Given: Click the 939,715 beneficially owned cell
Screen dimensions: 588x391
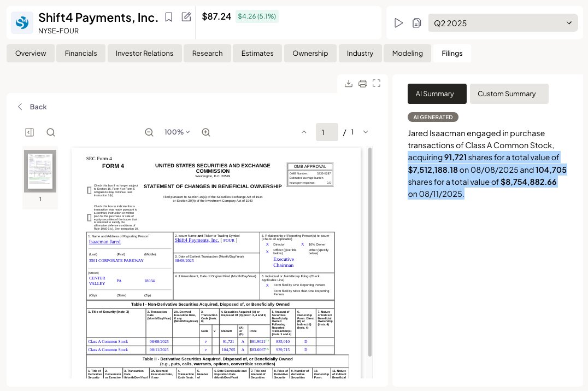Looking at the screenshot, I should [283, 350].
